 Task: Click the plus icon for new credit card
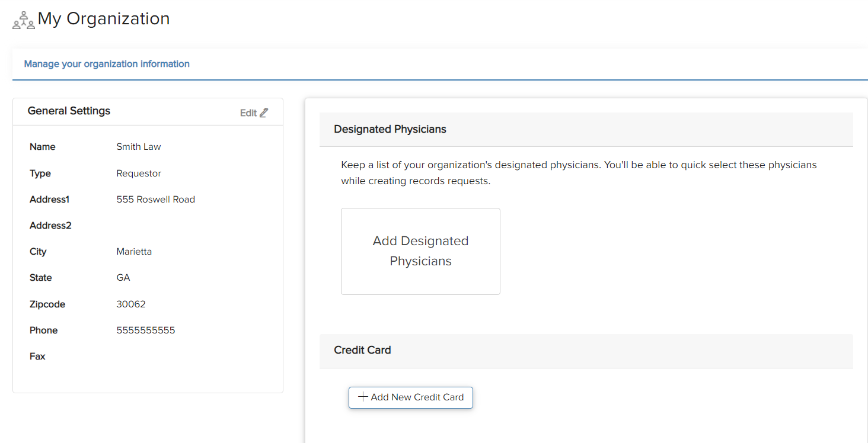click(363, 397)
